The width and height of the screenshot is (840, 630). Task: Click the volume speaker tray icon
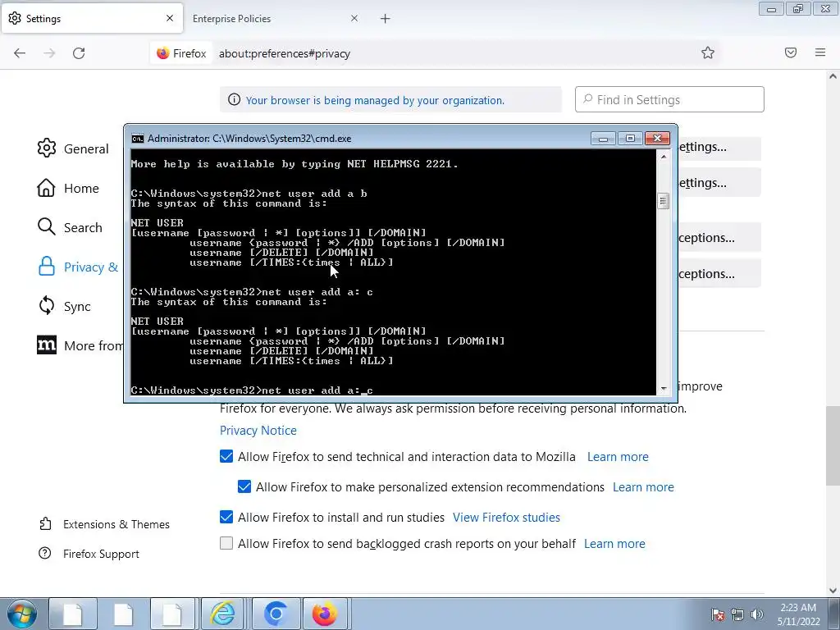(x=757, y=614)
